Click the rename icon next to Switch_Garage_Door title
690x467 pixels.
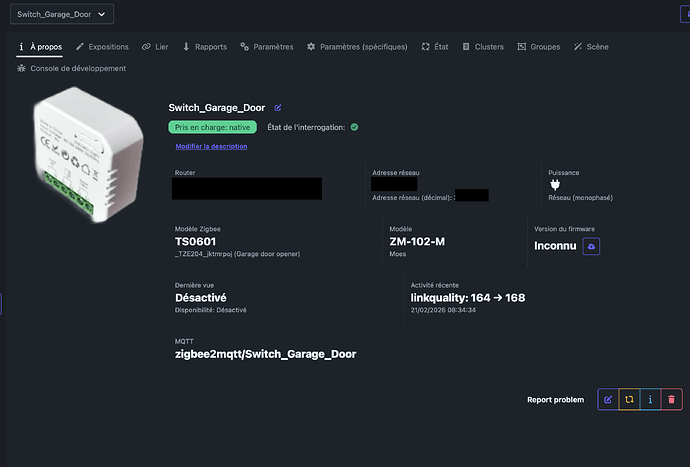pos(278,107)
